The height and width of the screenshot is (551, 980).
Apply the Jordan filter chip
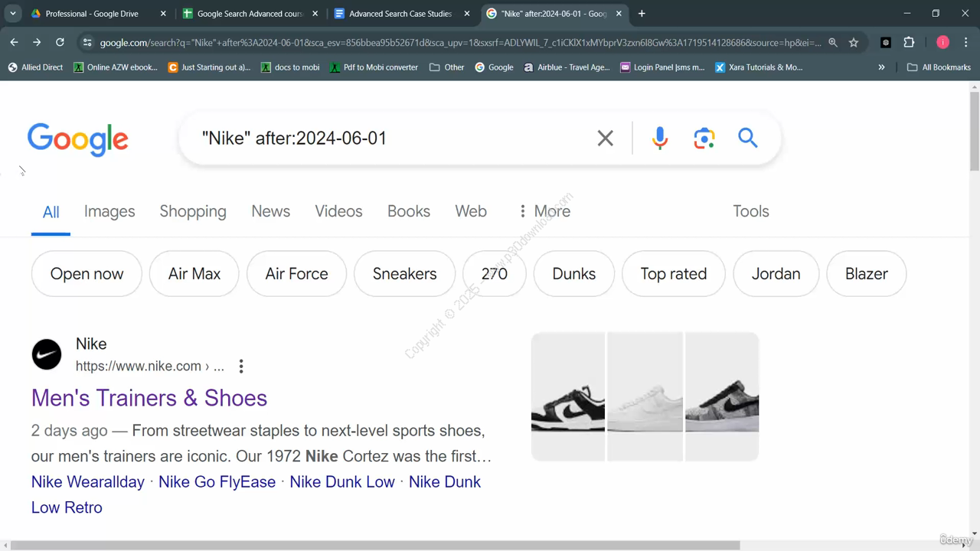pos(776,274)
